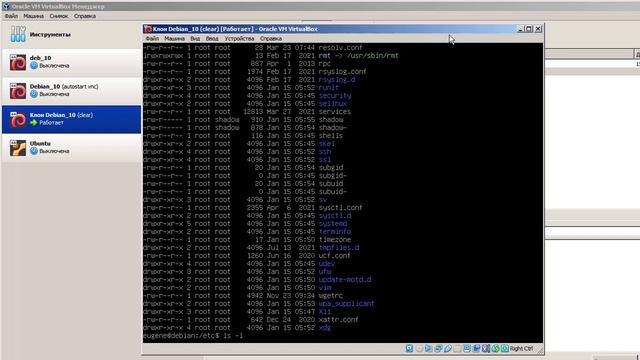Click ucf.conf in the terminal listing
Image resolution: width=640 pixels, height=360 pixels.
coord(335,256)
